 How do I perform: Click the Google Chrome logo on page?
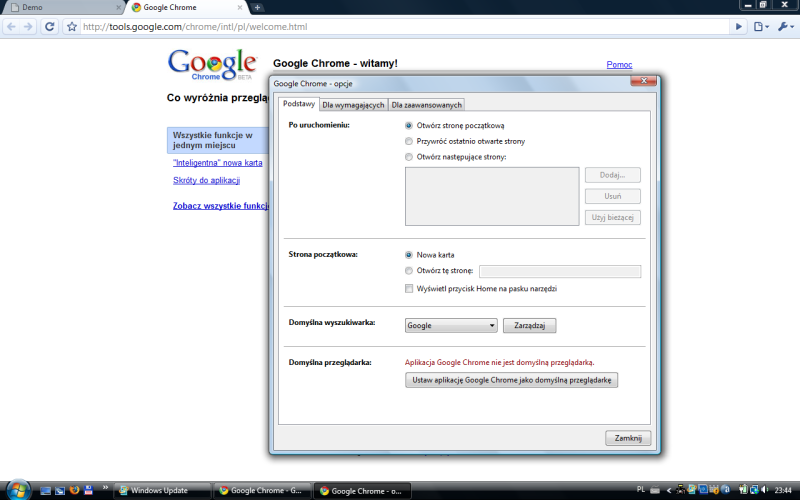212,65
